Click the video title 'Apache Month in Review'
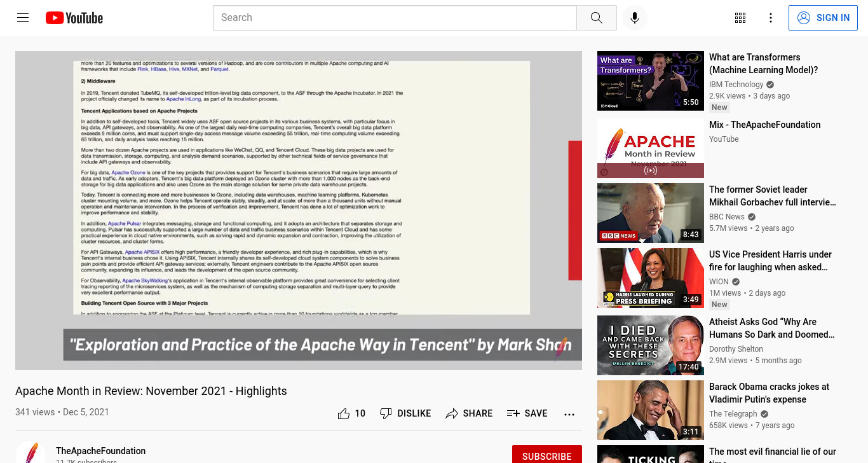The width and height of the screenshot is (868, 463). (151, 391)
